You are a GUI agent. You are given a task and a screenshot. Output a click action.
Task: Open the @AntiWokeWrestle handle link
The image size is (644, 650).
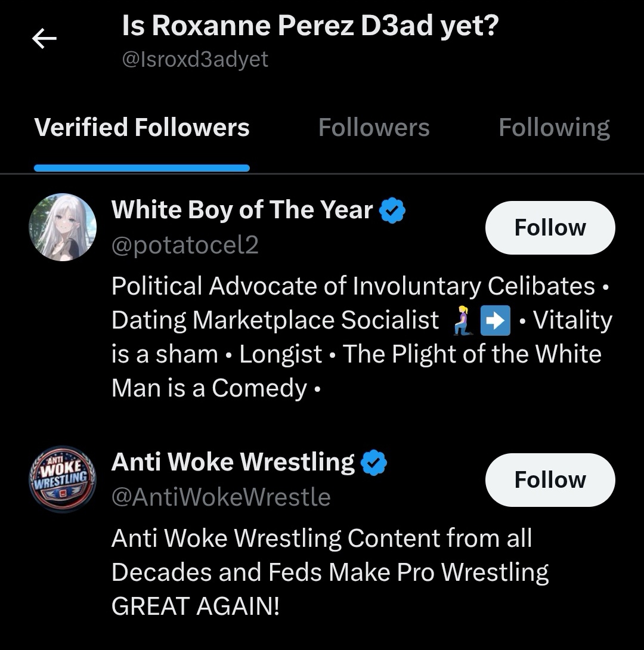[x=221, y=497]
